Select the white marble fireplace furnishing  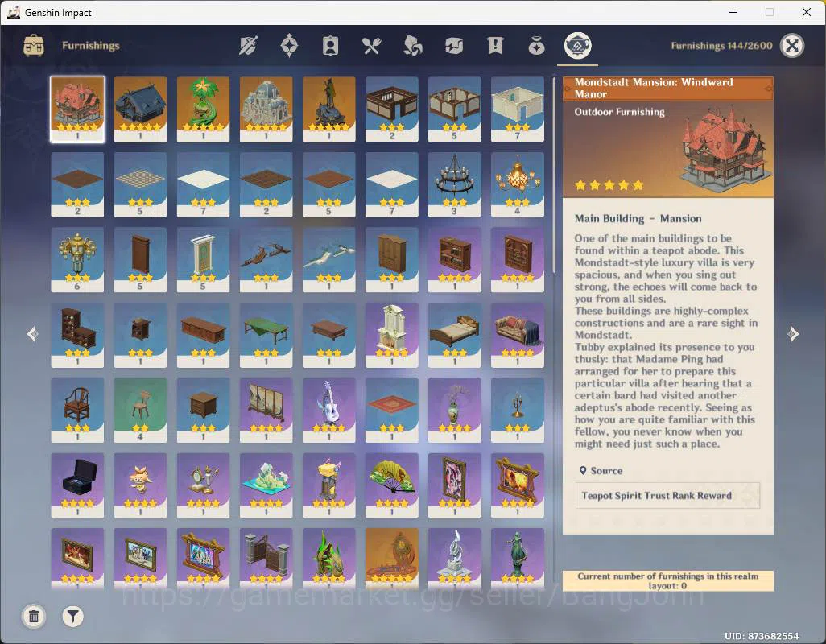[x=391, y=335]
